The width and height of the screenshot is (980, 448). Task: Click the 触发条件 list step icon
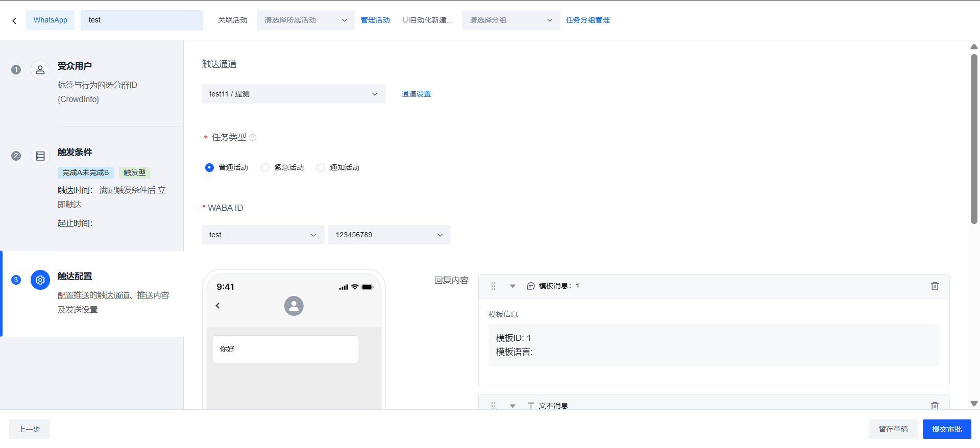point(40,156)
